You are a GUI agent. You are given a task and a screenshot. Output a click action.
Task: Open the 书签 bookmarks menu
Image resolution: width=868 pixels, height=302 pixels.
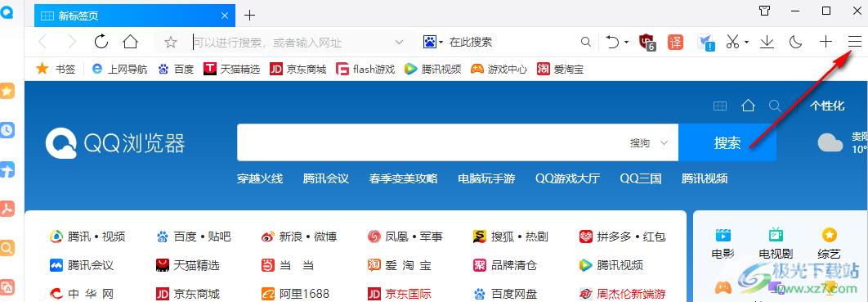(56, 70)
